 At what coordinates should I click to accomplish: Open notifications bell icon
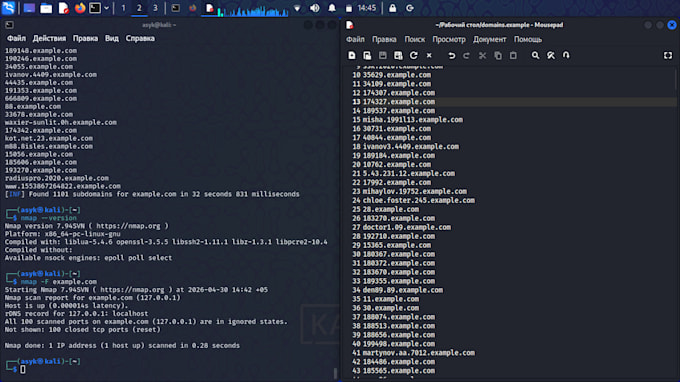coord(332,8)
